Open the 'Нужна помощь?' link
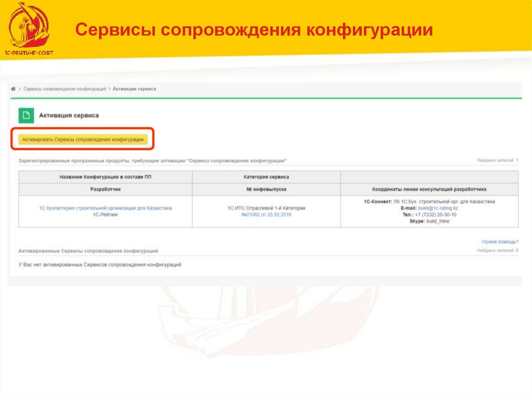Screen dimensions: 532x398 (x=500, y=242)
